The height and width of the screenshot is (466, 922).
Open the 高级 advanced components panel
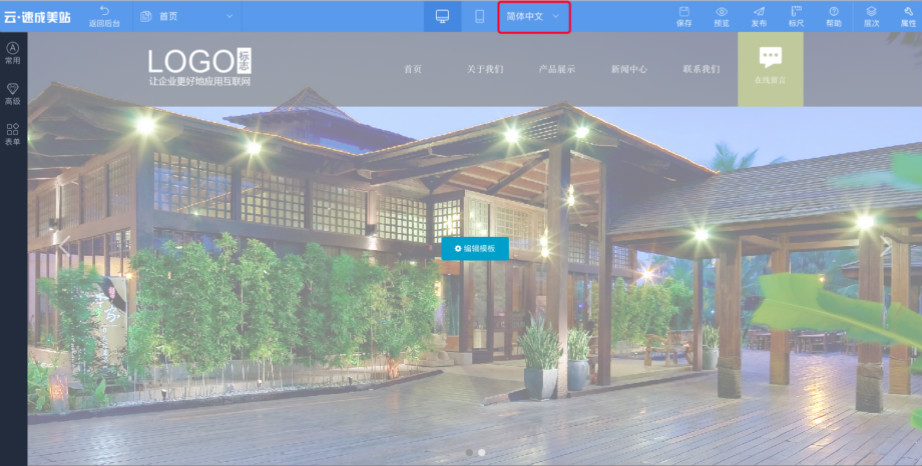12,94
